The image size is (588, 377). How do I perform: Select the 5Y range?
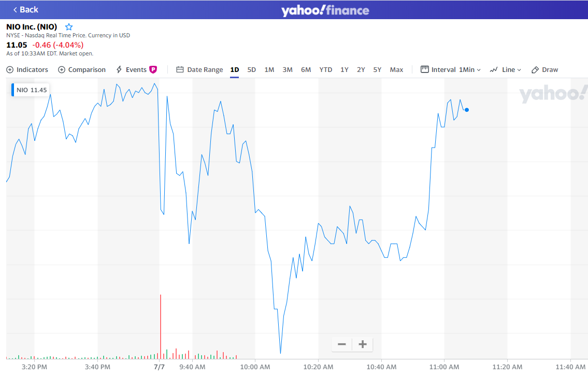pyautogui.click(x=377, y=70)
